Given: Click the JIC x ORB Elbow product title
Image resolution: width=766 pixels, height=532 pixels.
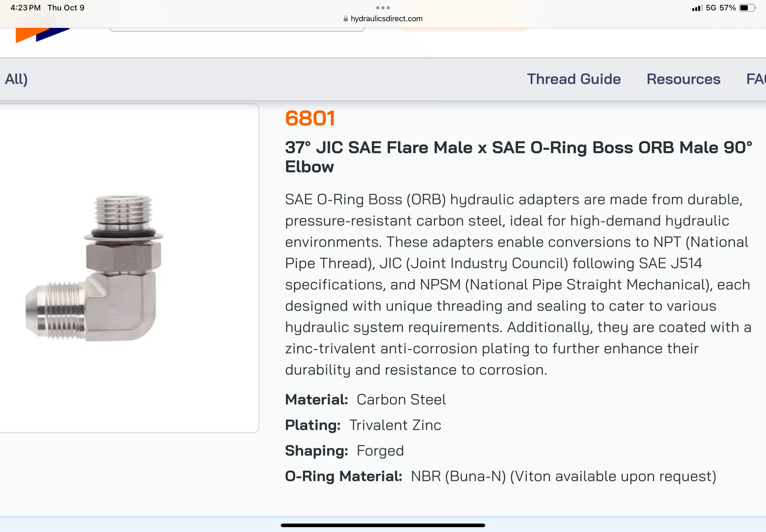Looking at the screenshot, I should (x=518, y=157).
